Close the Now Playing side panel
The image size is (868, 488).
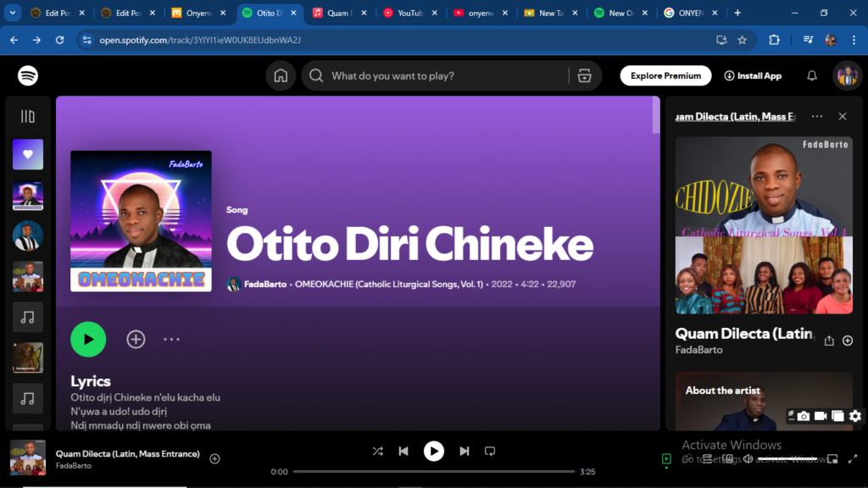coord(842,116)
